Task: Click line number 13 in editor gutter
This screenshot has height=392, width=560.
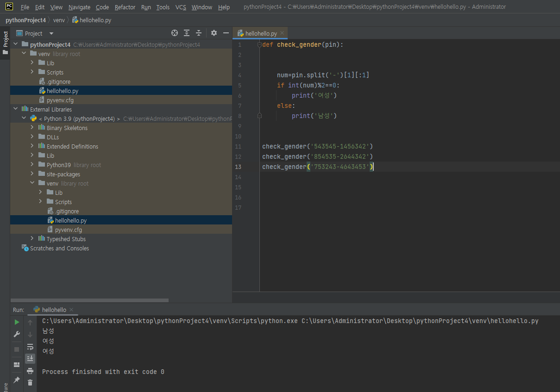Action: coord(238,167)
